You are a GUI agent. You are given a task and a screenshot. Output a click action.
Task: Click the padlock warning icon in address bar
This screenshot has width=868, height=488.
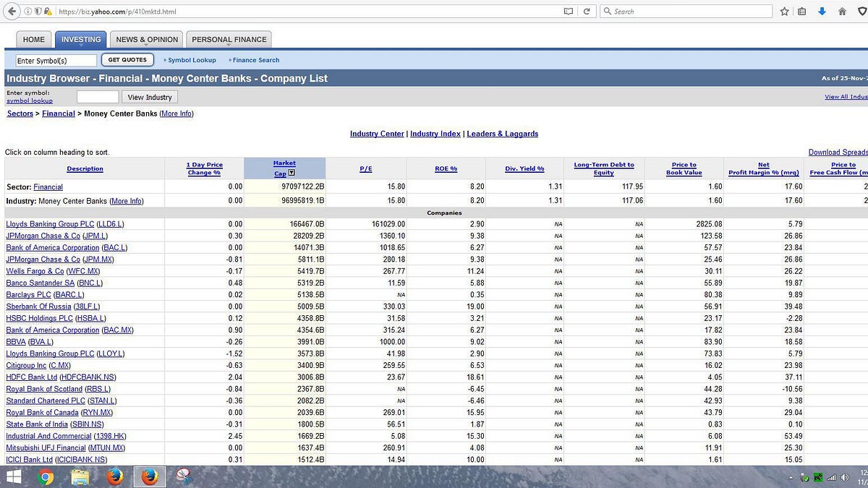pyautogui.click(x=47, y=12)
